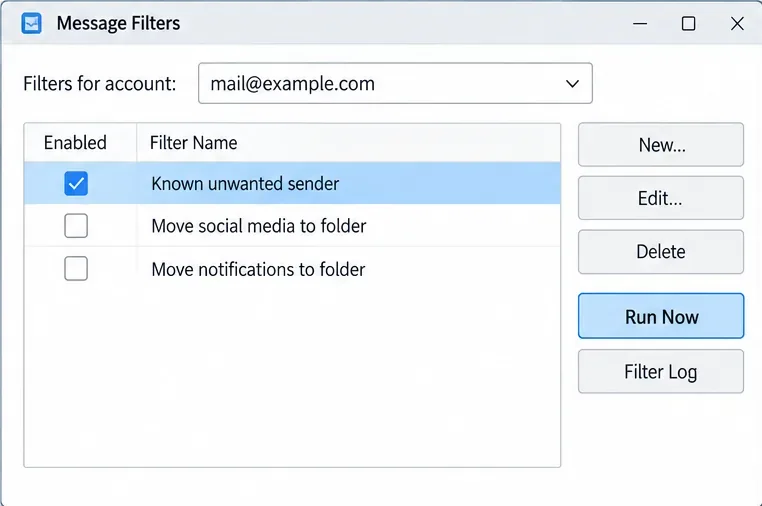
Task: Enable the Move notifications to folder checkbox
Action: click(x=76, y=268)
